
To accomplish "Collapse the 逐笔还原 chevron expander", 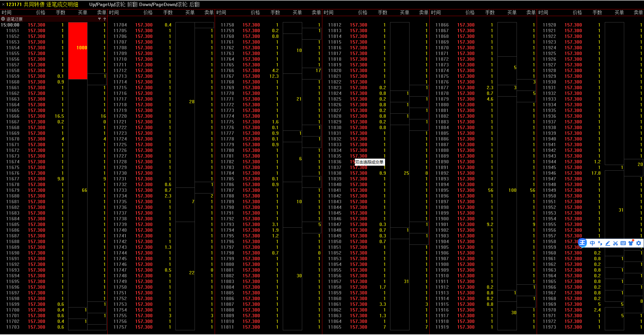I will click(3, 19).
